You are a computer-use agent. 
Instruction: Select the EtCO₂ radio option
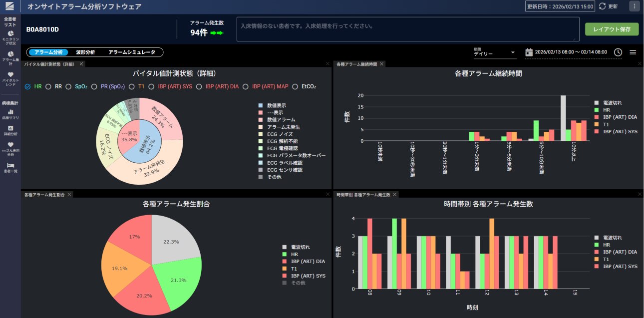click(x=296, y=86)
